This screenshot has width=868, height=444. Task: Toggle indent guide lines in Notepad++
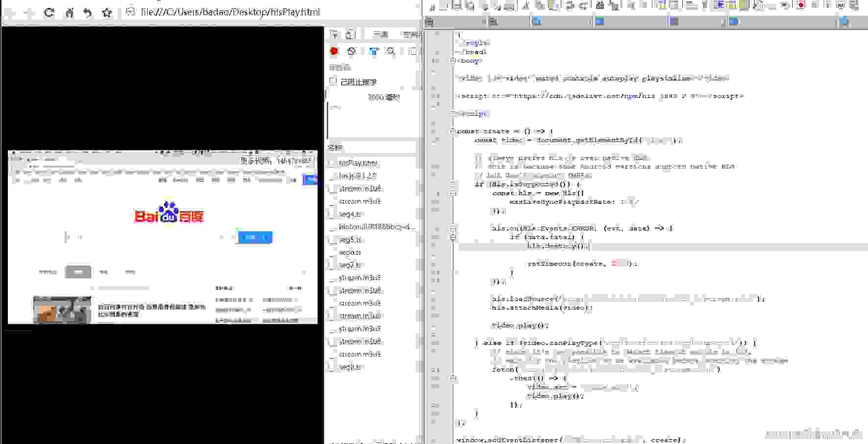[719, 6]
